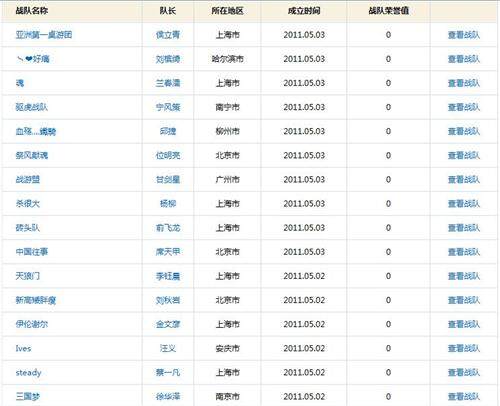The image size is (500, 406).
Task: Open the 杀很大 team link
Action: [28, 203]
